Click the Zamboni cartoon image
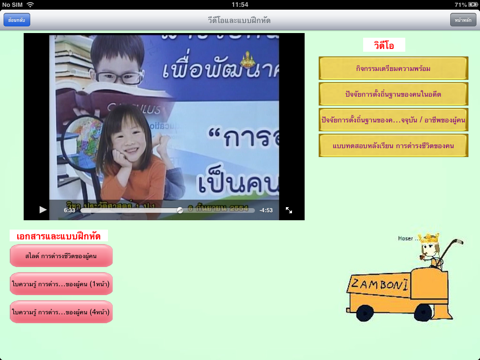Viewport: 480px width, 360px height. click(404, 277)
